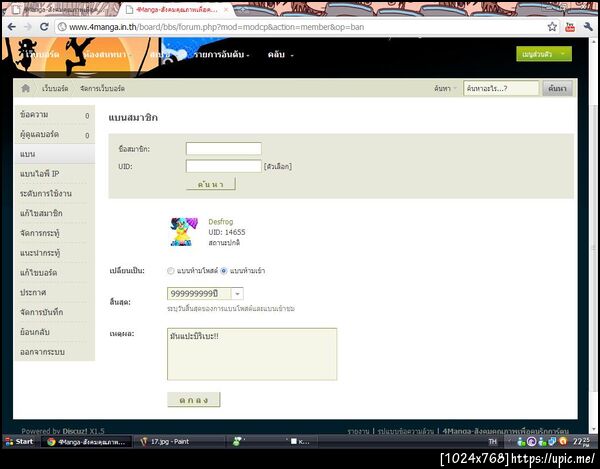Open sidebar item แบนไอพี IP
Viewport: 600px width, 469px height.
tap(54, 174)
